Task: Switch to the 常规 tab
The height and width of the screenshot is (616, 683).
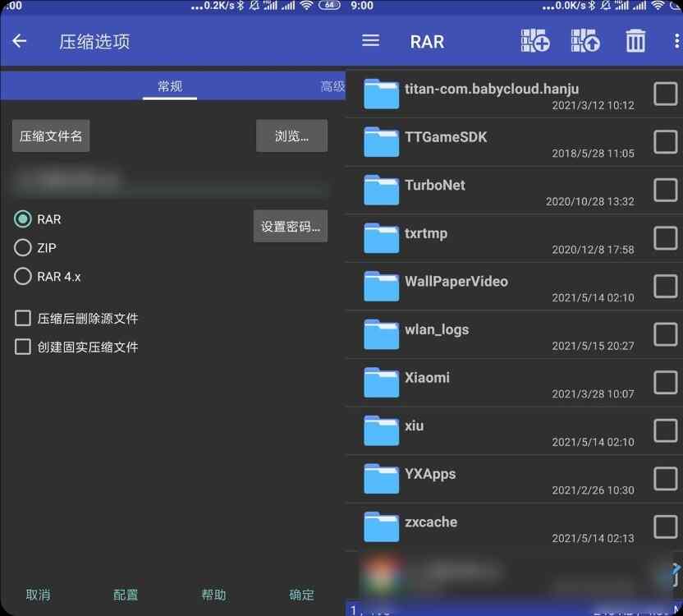Action: coord(169,85)
